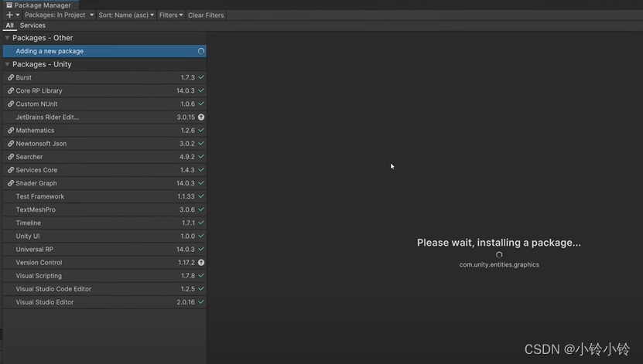Click the installed checkmark for Timeline
643x364 pixels.
(201, 223)
